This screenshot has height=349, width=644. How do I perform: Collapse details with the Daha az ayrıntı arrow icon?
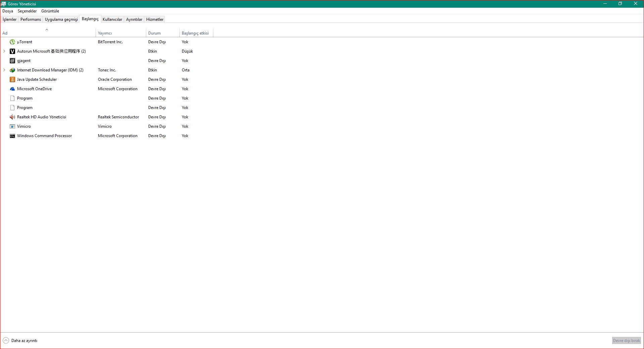(6, 340)
